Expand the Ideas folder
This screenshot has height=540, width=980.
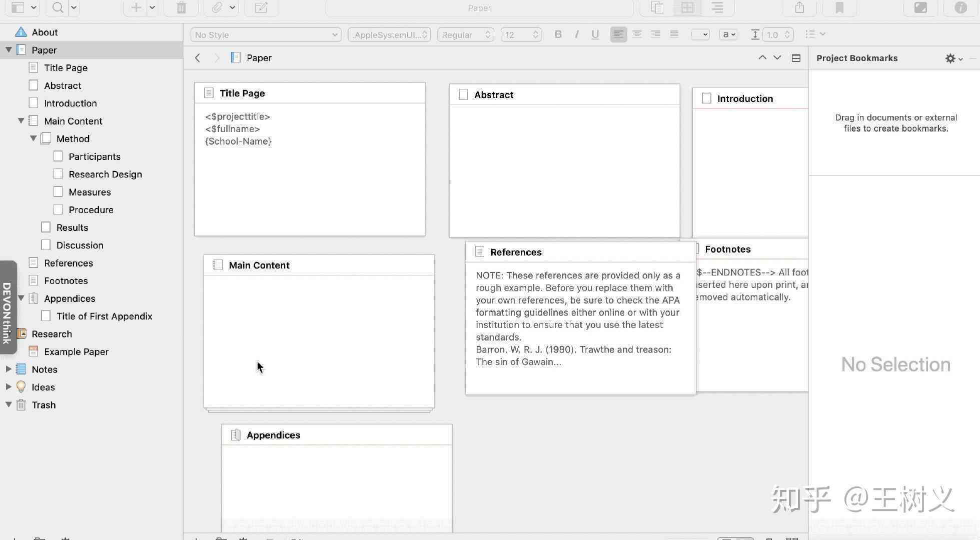[x=9, y=387]
